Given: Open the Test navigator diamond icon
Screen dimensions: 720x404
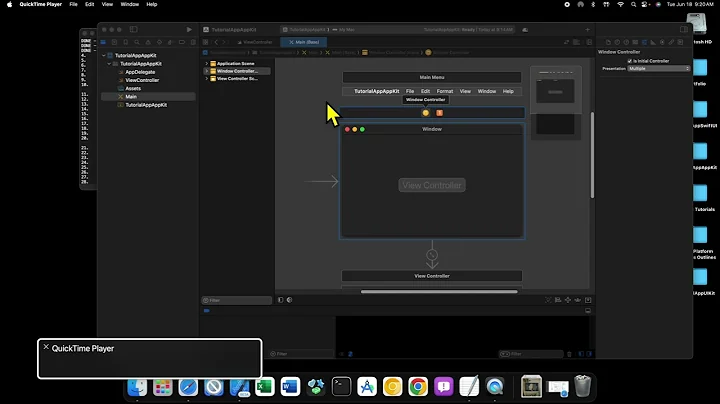Looking at the screenshot, I should coord(159,42).
